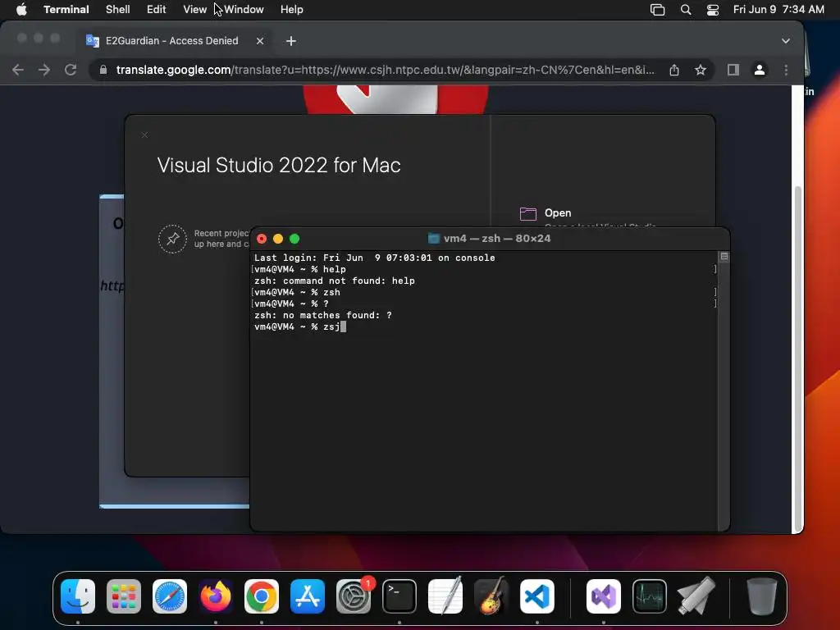
Task: Open Chrome profile icon
Action: pos(759,70)
